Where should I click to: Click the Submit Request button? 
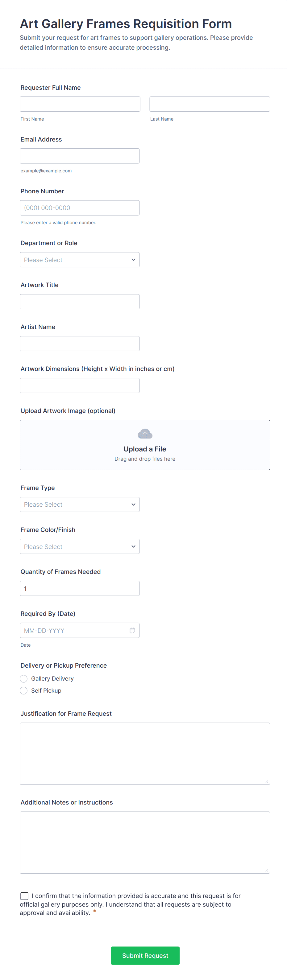click(145, 956)
